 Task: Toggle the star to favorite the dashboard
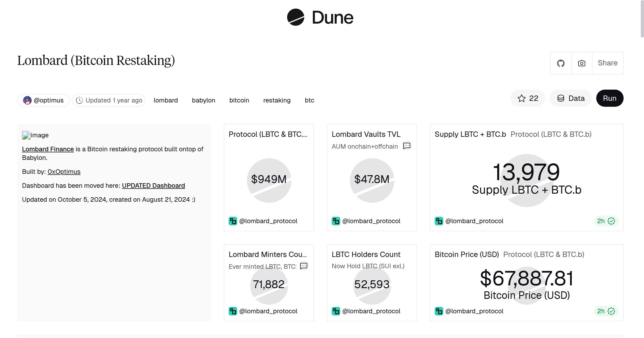tap(522, 98)
